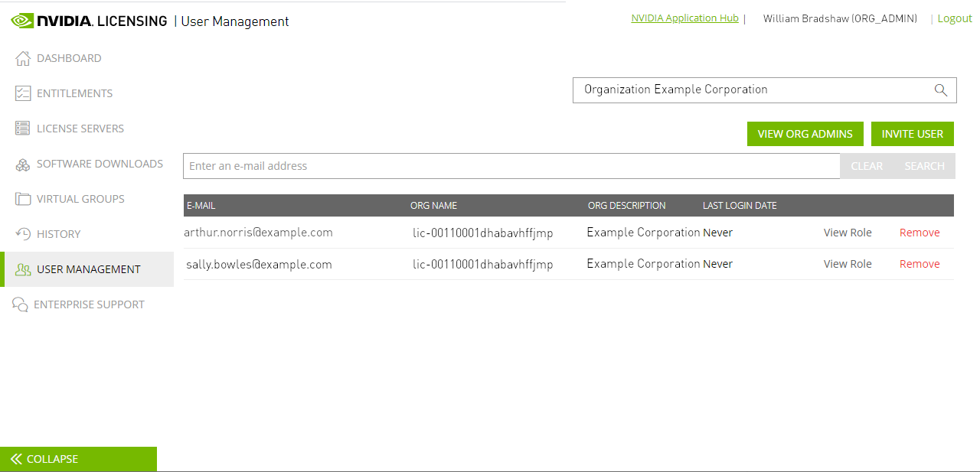Select the User Management people icon
The image size is (980, 472).
[x=22, y=269]
